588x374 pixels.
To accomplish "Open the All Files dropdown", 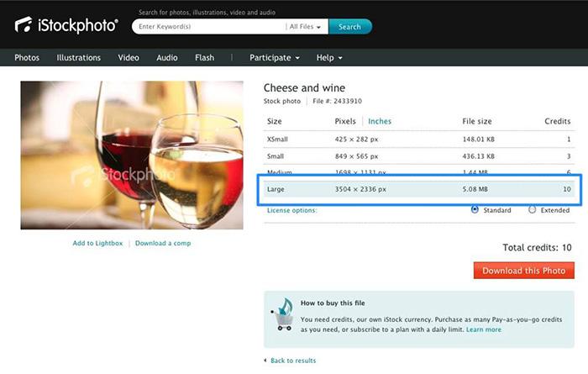I will 305,27.
